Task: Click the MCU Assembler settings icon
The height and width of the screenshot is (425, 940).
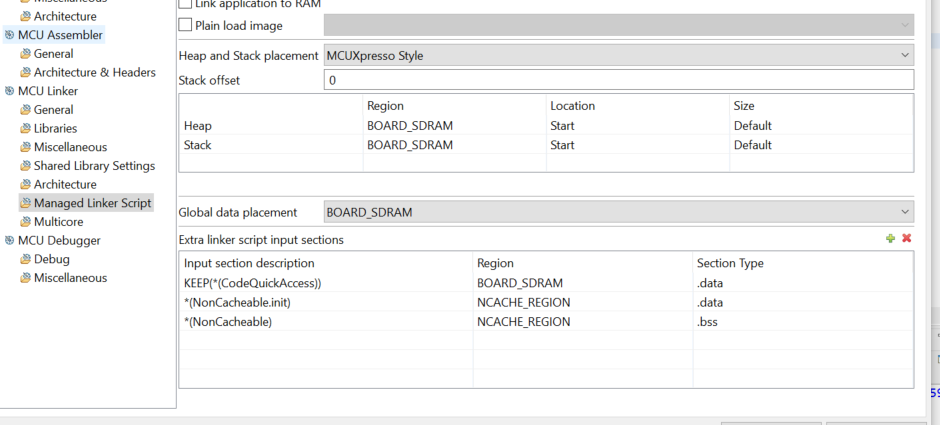Action: click(9, 35)
